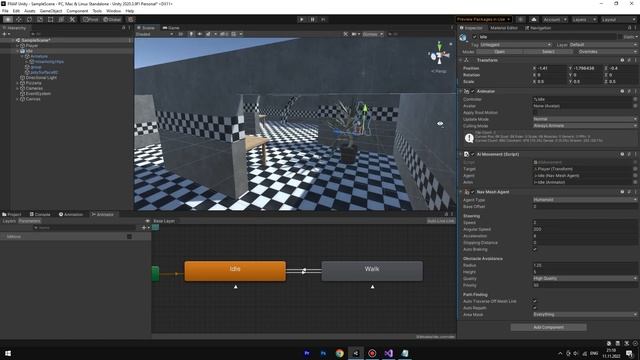Switch to the Navigation tab
This screenshot has width=640, height=360.
[538, 28]
